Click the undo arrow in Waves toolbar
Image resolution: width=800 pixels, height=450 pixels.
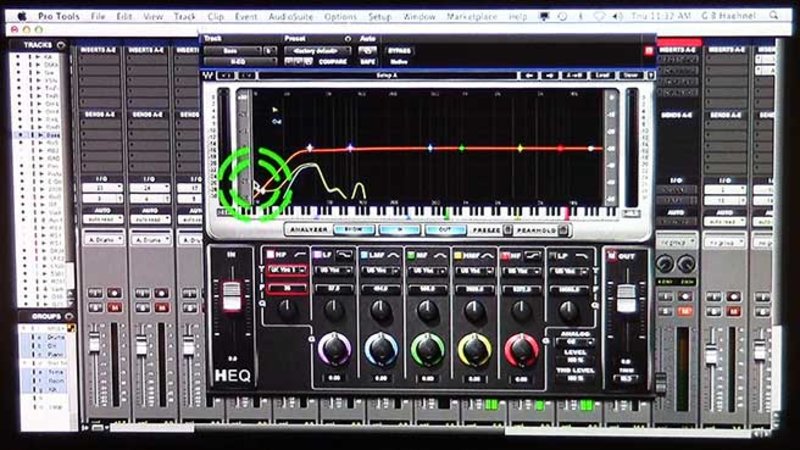point(227,76)
